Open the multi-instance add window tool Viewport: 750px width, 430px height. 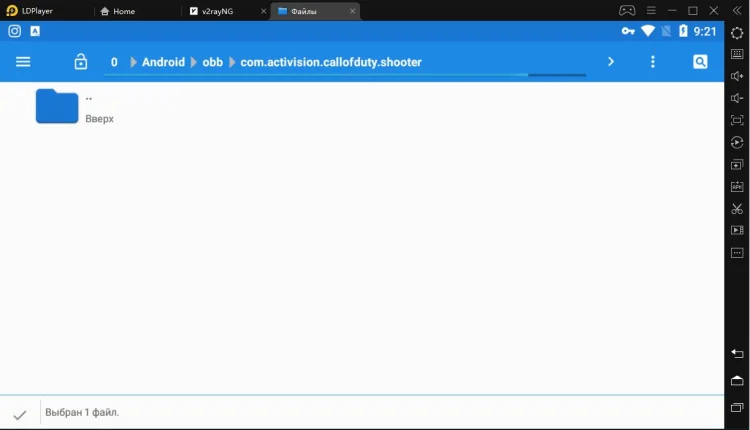pos(737,165)
